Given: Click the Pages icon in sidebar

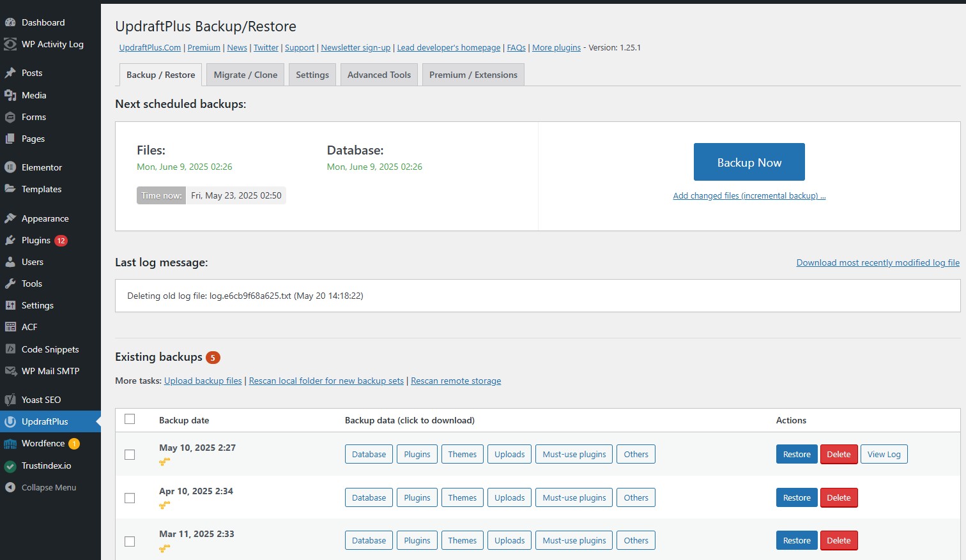Looking at the screenshot, I should [10, 139].
